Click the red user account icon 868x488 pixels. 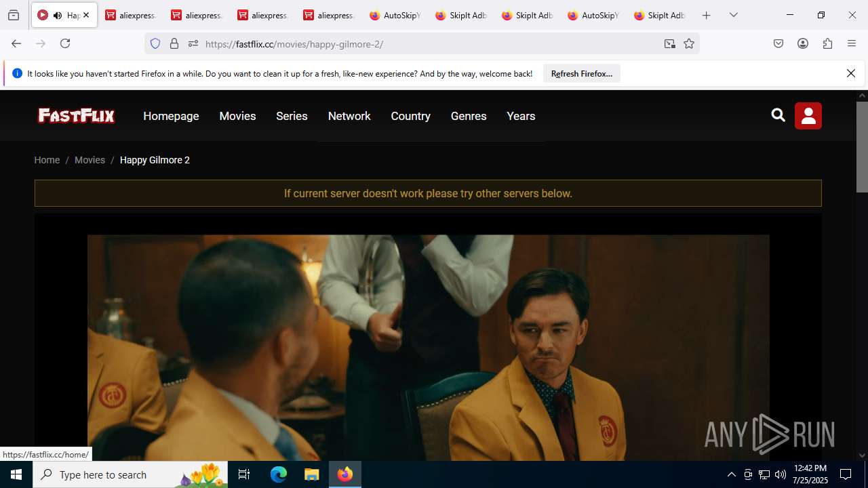coord(808,116)
